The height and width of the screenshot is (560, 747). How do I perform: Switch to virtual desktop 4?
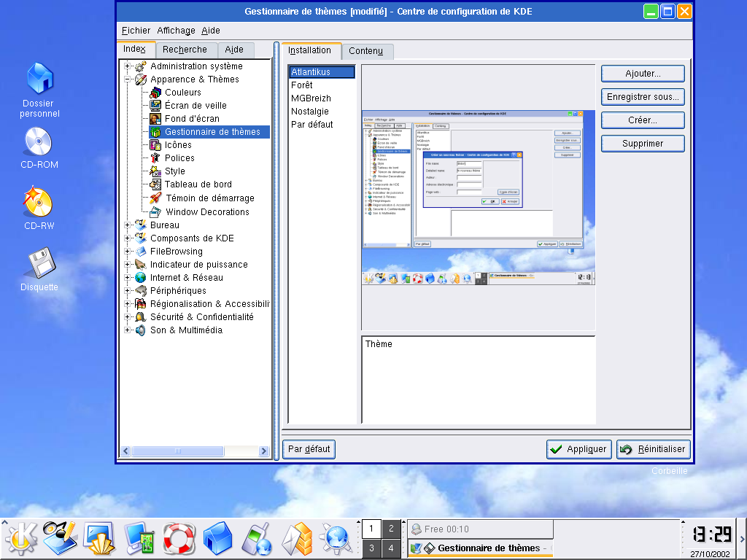point(391,548)
